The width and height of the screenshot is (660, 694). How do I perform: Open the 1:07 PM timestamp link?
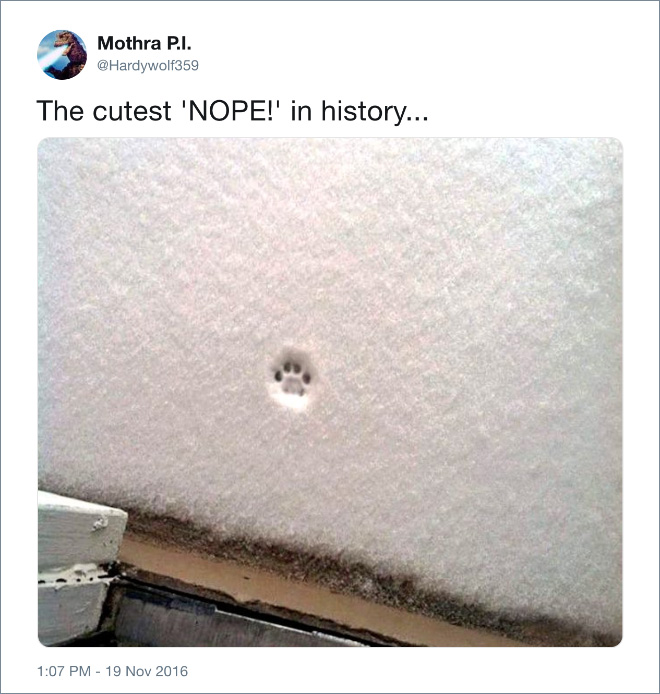coord(64,671)
